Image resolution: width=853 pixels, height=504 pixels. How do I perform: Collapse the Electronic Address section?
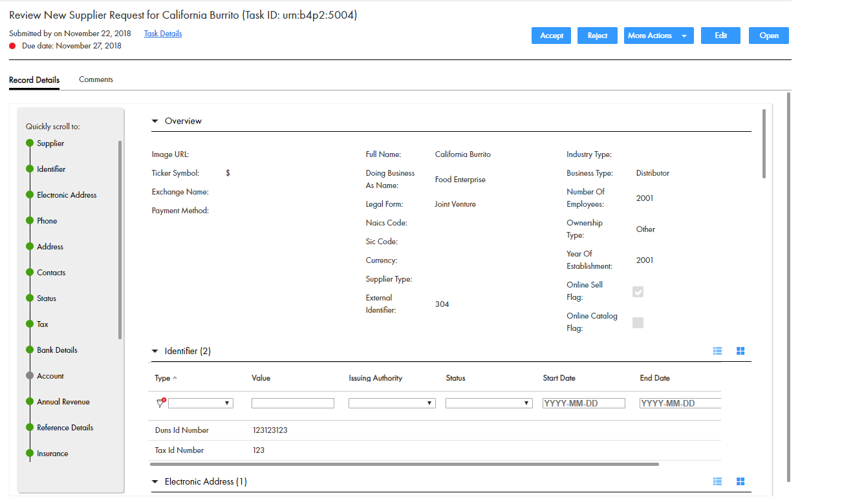point(155,482)
